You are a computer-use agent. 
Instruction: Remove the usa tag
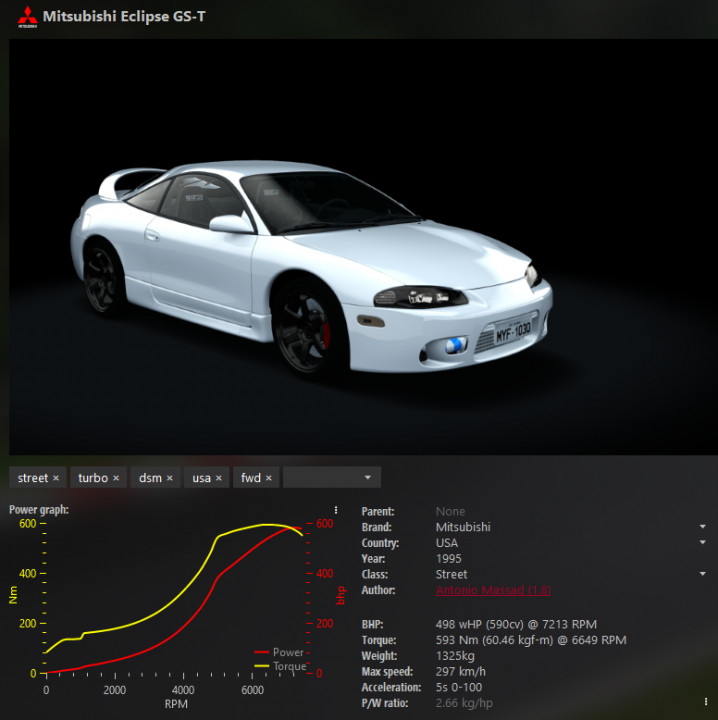point(219,478)
